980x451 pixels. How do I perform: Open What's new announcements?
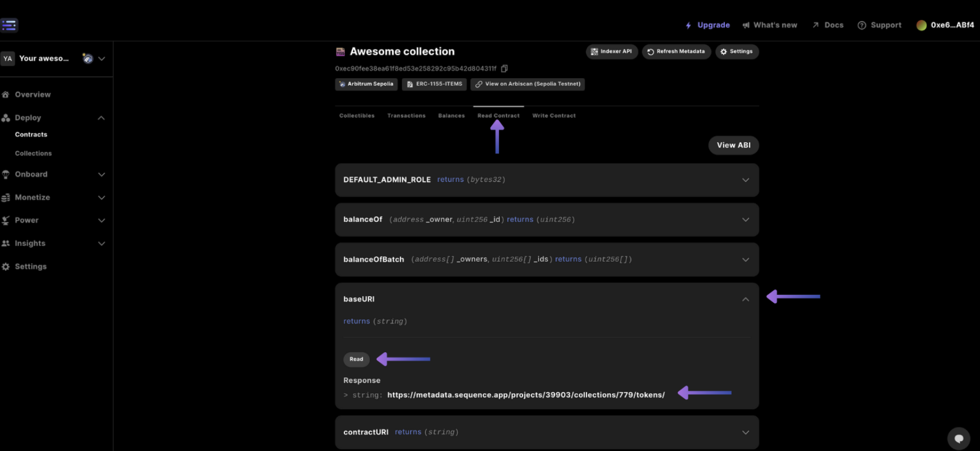click(x=769, y=25)
